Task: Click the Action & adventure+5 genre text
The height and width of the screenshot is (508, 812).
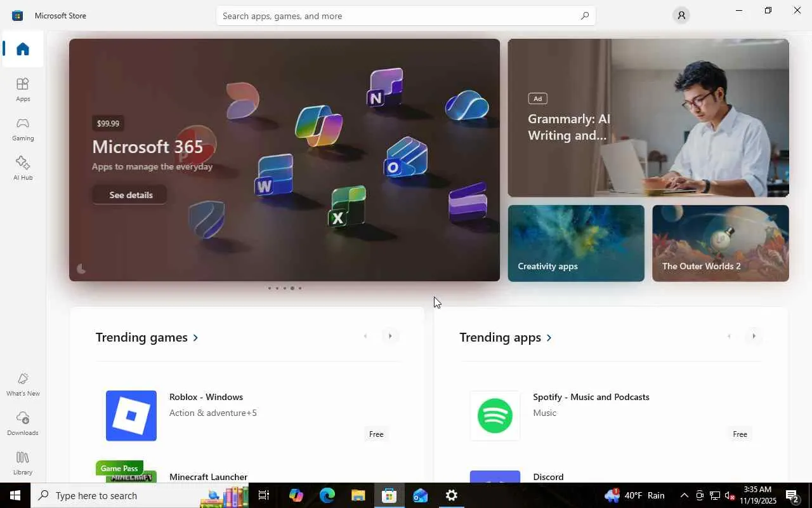Action: [x=213, y=413]
